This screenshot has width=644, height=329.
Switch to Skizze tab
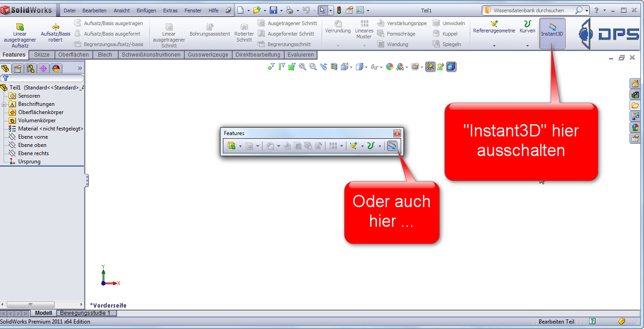(x=42, y=55)
